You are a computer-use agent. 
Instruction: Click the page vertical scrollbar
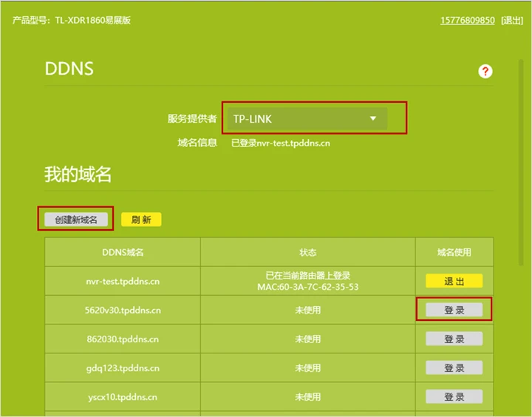click(521, 163)
